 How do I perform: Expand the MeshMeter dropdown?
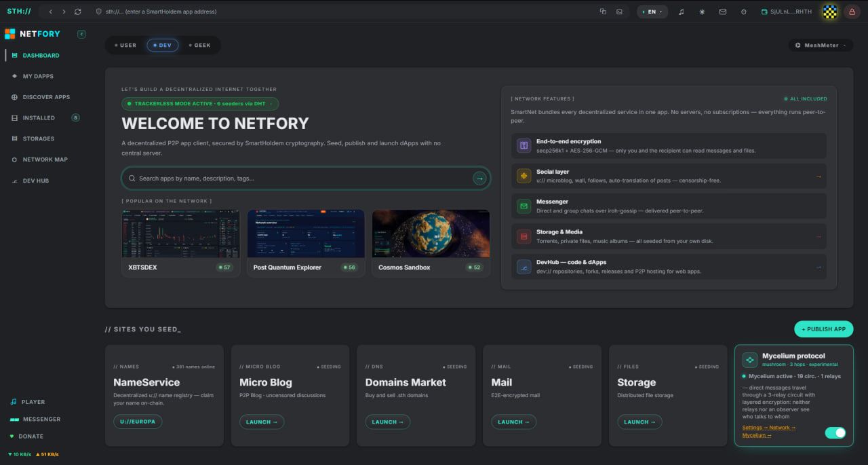tap(821, 45)
